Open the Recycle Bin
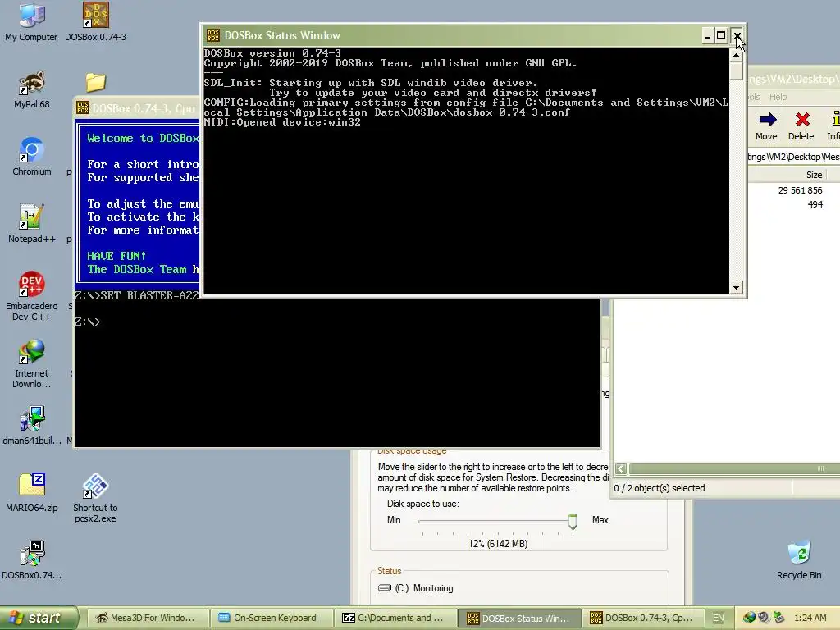 pos(799,559)
